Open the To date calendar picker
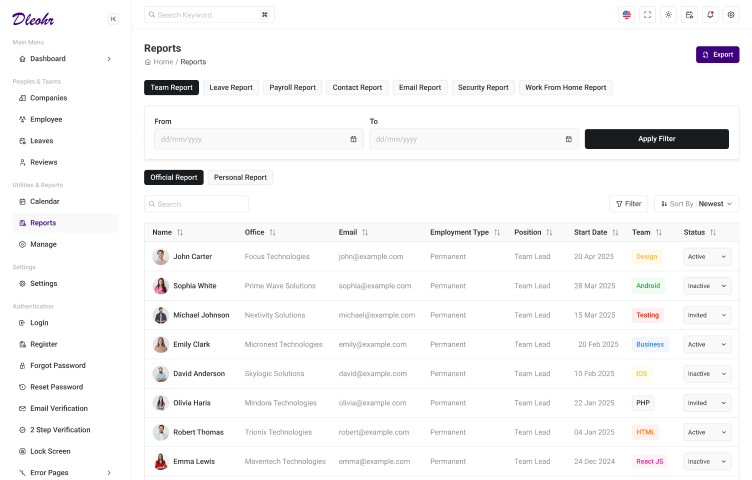This screenshot has height=480, width=752. (x=569, y=139)
